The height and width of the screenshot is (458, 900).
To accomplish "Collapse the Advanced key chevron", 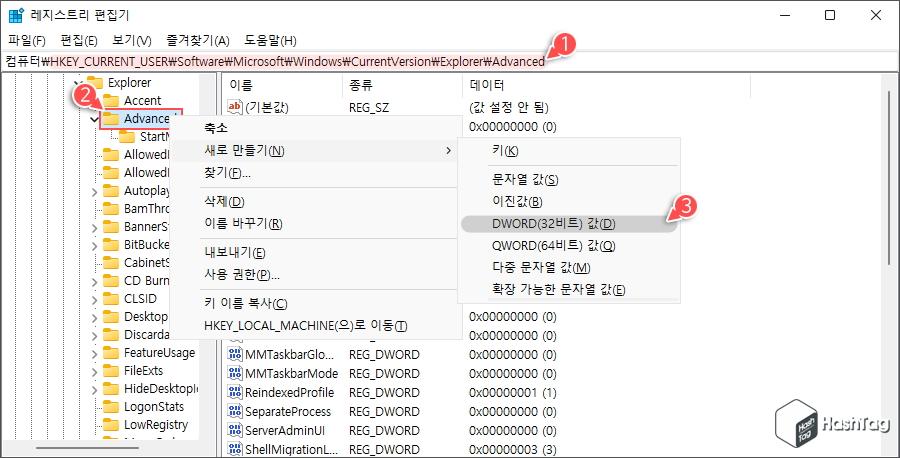I will point(94,119).
